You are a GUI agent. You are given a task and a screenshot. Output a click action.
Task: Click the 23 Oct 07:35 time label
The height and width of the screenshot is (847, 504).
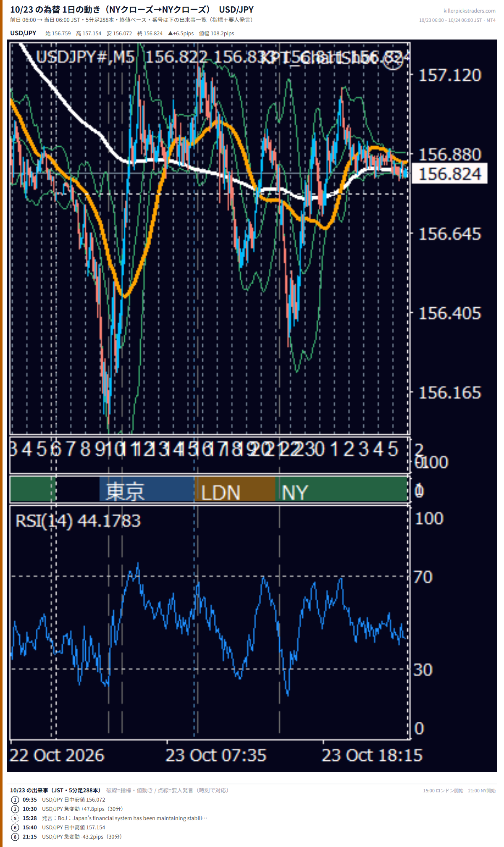(x=216, y=755)
